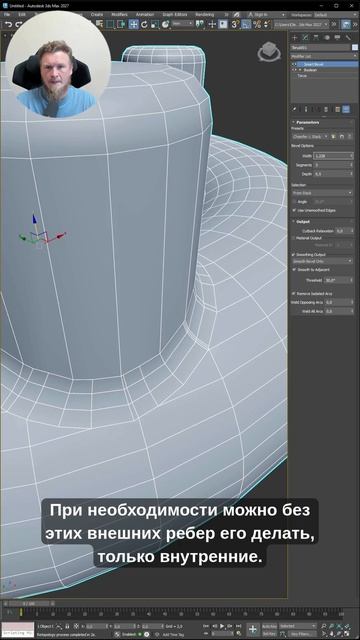Viewport: 360px width, 640px height.
Task: Open the Rendering menu
Action: click(x=204, y=14)
